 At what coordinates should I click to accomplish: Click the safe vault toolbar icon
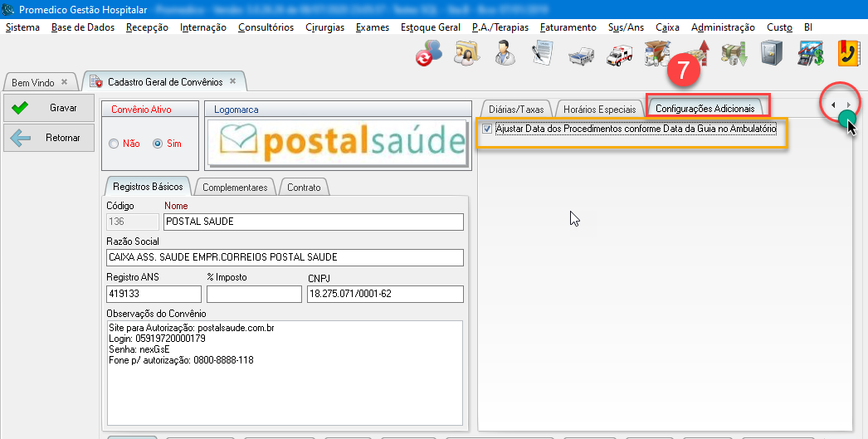772,54
